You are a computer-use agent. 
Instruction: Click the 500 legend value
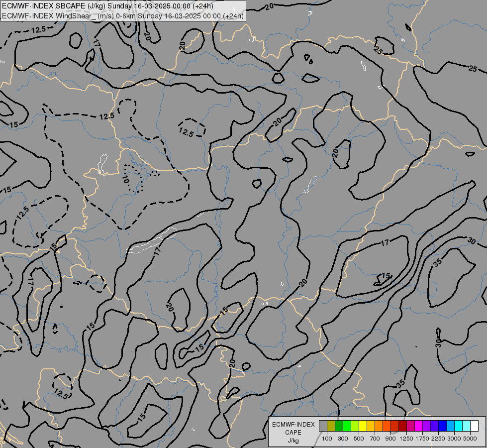click(359, 439)
